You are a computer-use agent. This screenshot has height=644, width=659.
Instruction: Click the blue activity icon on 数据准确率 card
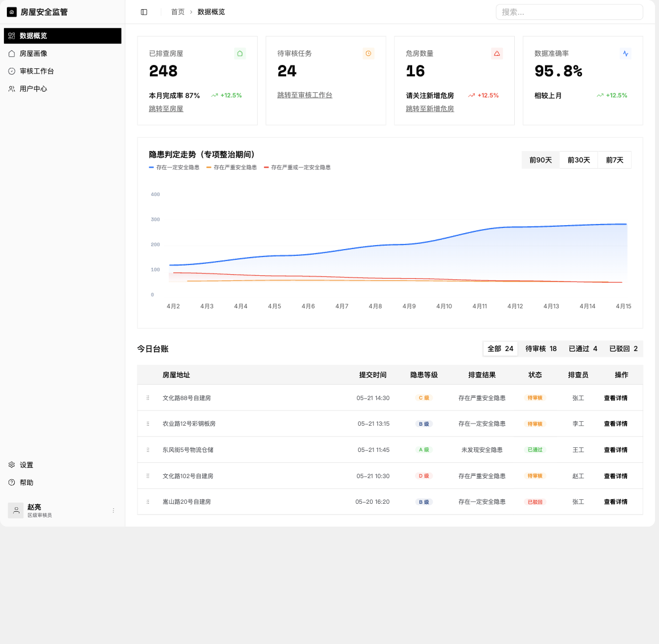point(625,54)
